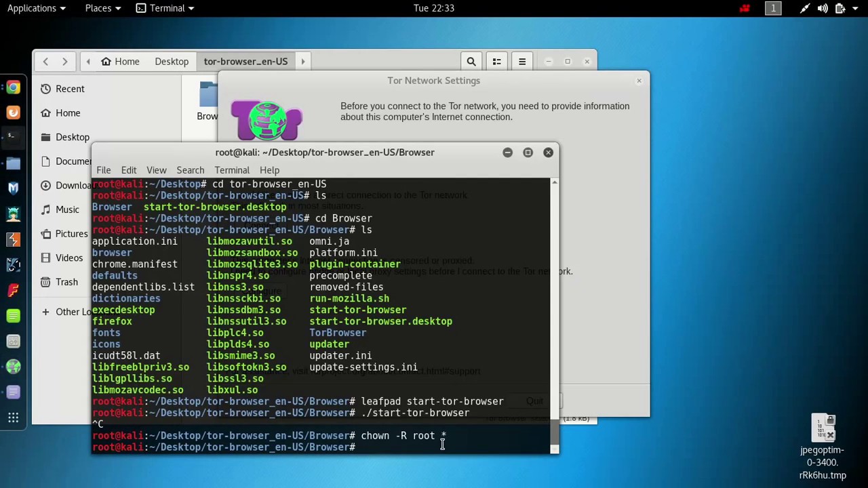This screenshot has height=488, width=868.
Task: Show all applications grid
Action: click(x=13, y=418)
